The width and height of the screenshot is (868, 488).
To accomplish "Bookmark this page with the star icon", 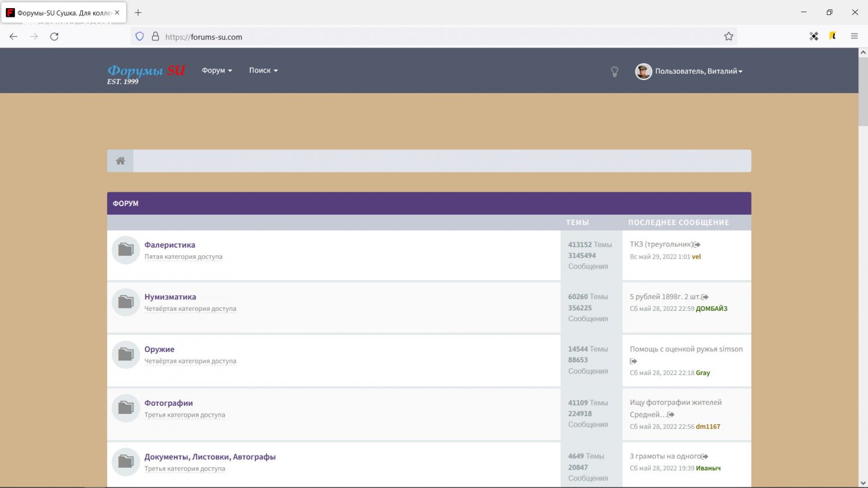I will pyautogui.click(x=729, y=36).
